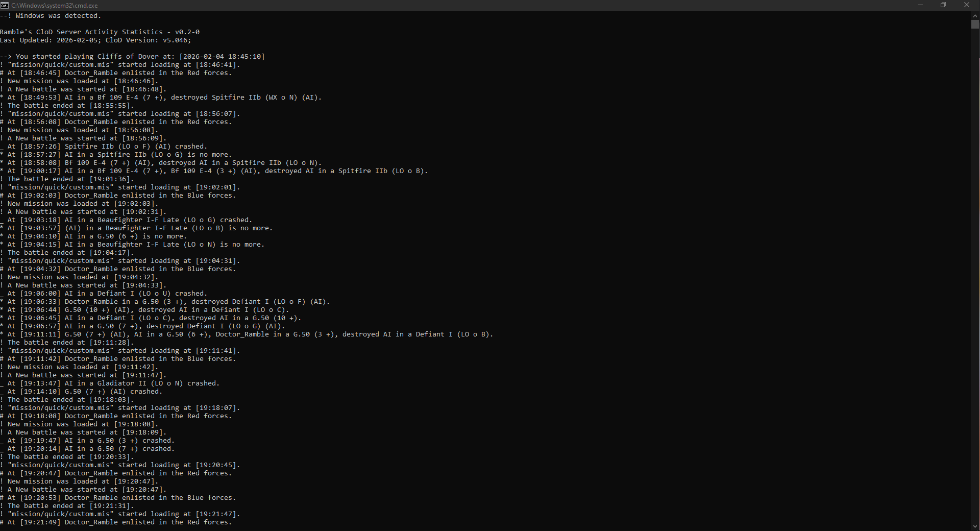Click the cmd.exe icon in the title bar
Image resolution: width=980 pixels, height=531 pixels.
pyautogui.click(x=5, y=5)
